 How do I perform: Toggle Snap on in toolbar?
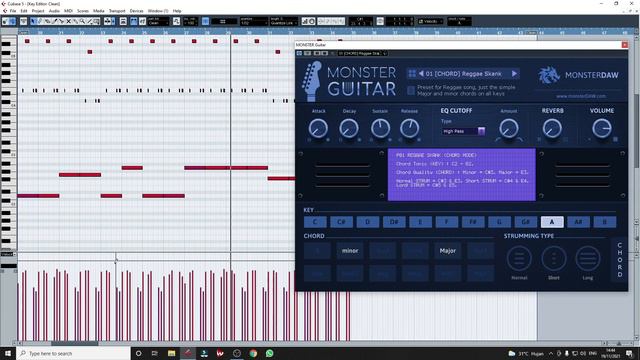(x=205, y=21)
